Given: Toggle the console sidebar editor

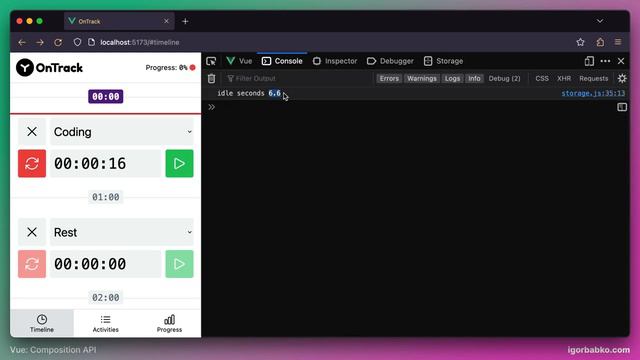Looking at the screenshot, I should point(622,107).
